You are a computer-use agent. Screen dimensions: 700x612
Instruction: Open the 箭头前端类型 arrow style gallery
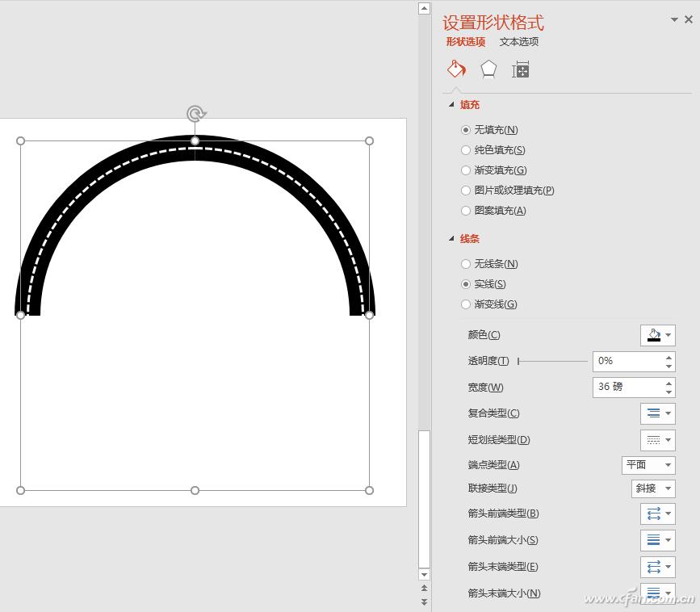658,513
